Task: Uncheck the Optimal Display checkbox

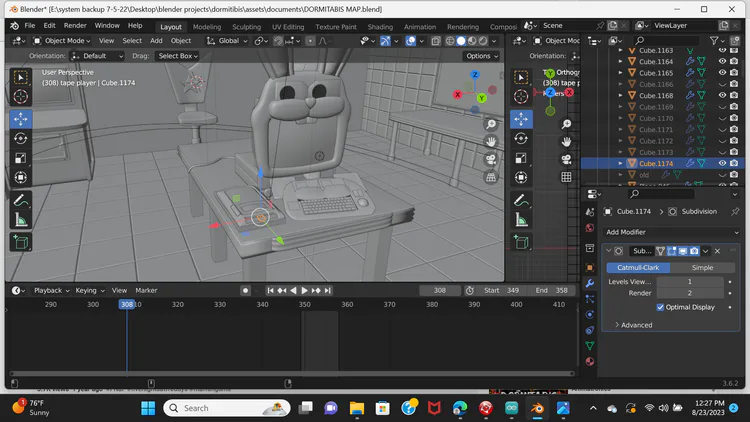Action: pos(660,307)
